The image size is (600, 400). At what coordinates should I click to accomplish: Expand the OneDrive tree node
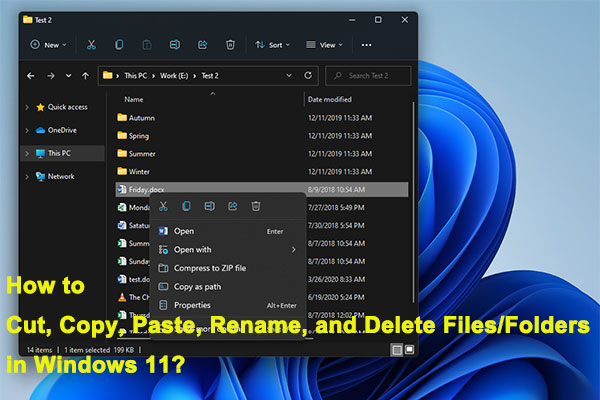point(27,130)
